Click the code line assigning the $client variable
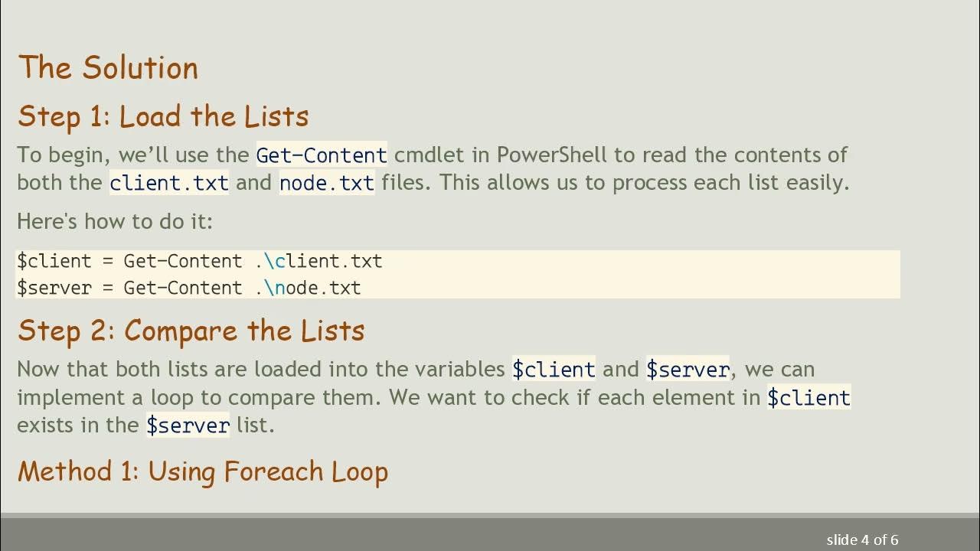This screenshot has width=980, height=551. [x=199, y=262]
